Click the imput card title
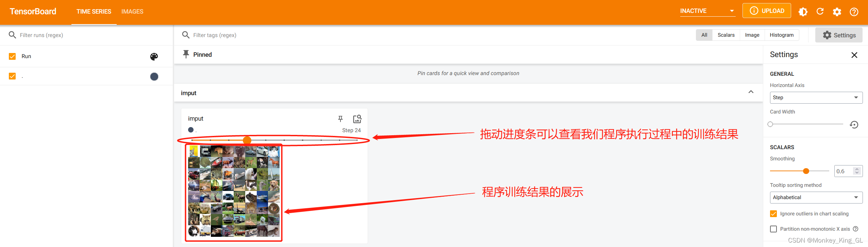 coord(196,119)
